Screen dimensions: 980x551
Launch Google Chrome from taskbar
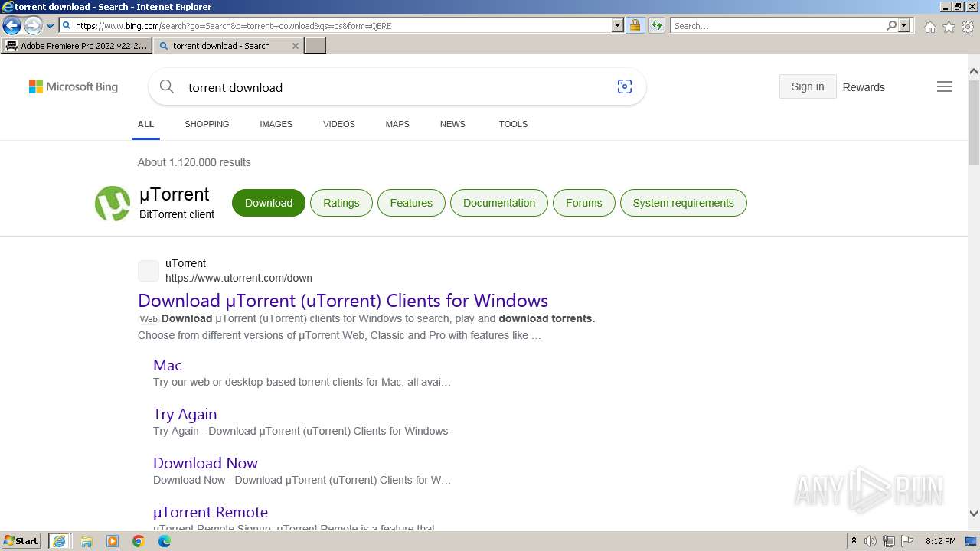tap(139, 541)
